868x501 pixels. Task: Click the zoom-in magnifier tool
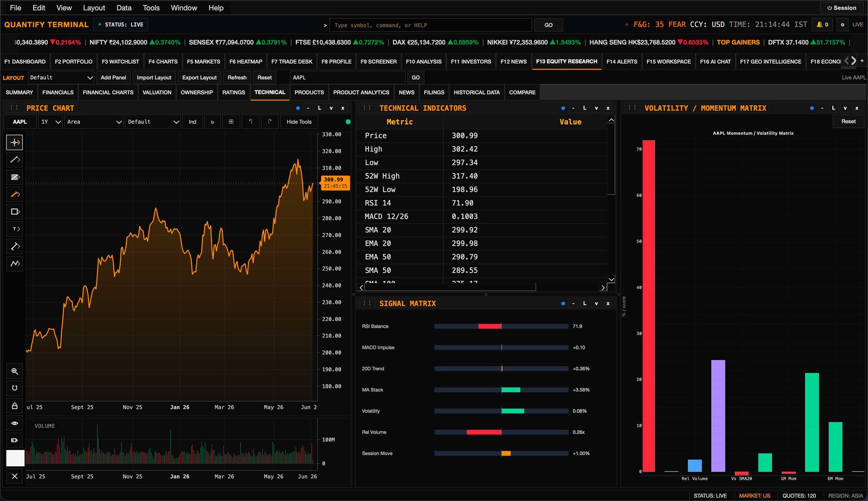pyautogui.click(x=15, y=371)
